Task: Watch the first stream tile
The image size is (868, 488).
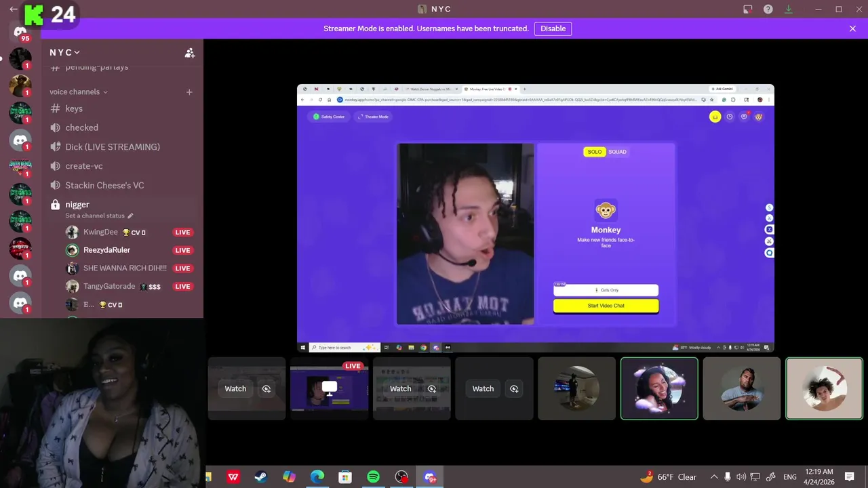Action: (x=235, y=389)
